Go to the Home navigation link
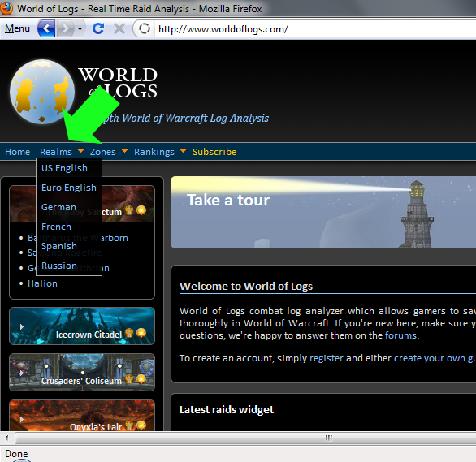The image size is (476, 462). coord(17,152)
